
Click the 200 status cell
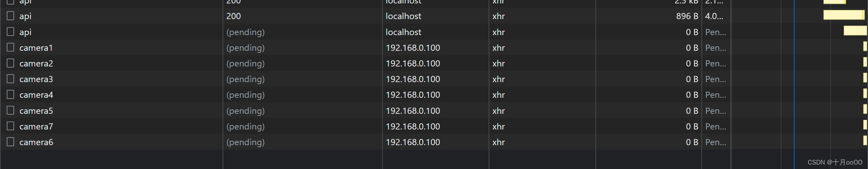pyautogui.click(x=234, y=16)
